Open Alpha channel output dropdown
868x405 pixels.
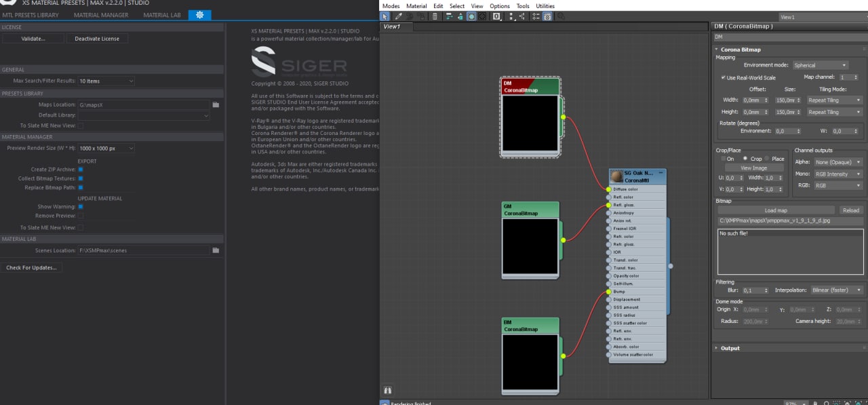click(838, 162)
